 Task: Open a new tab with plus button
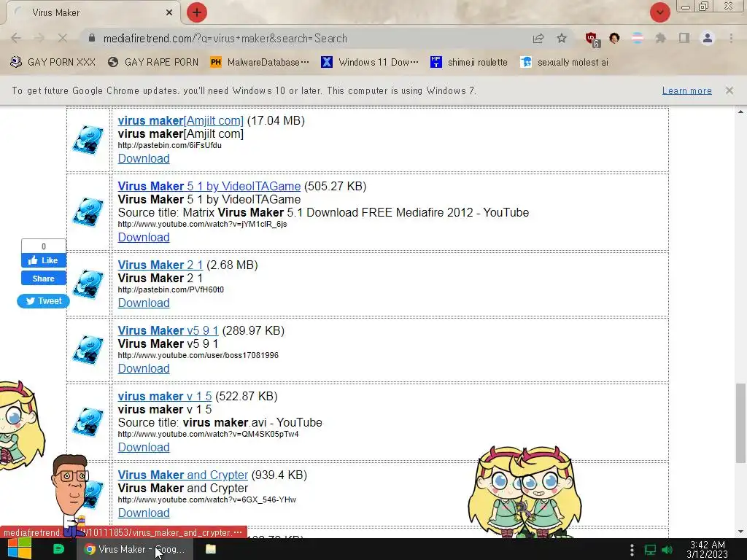197,12
